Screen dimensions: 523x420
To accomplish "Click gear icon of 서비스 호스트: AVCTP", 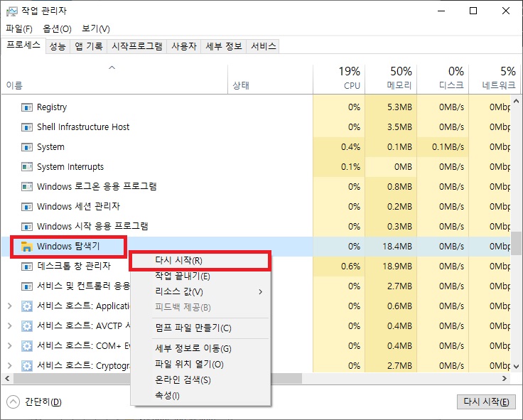I will (27, 326).
